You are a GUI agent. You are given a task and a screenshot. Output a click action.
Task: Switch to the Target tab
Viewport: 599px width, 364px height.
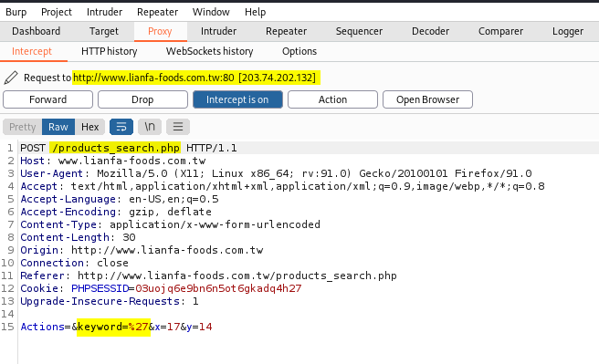[x=104, y=31]
